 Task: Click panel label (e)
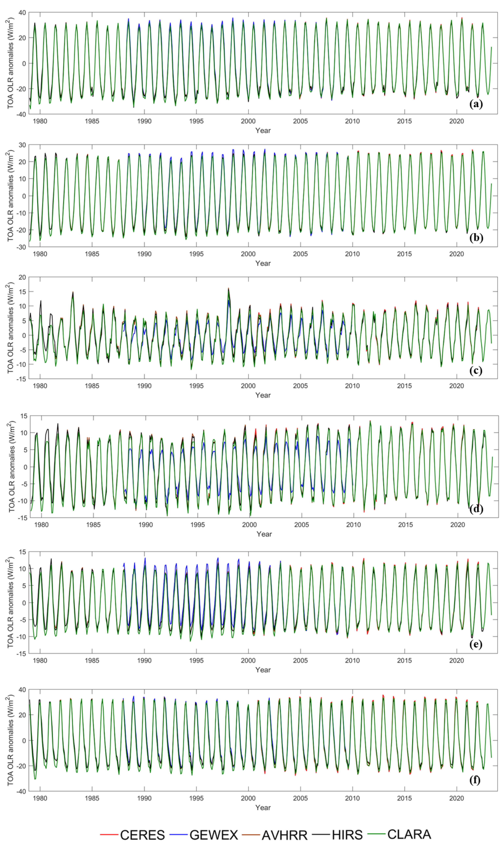click(475, 644)
